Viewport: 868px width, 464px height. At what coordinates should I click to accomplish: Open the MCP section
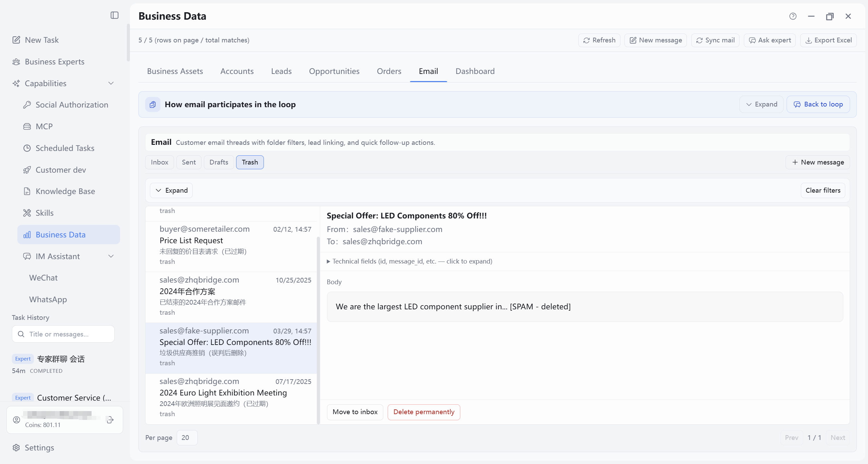38,127
